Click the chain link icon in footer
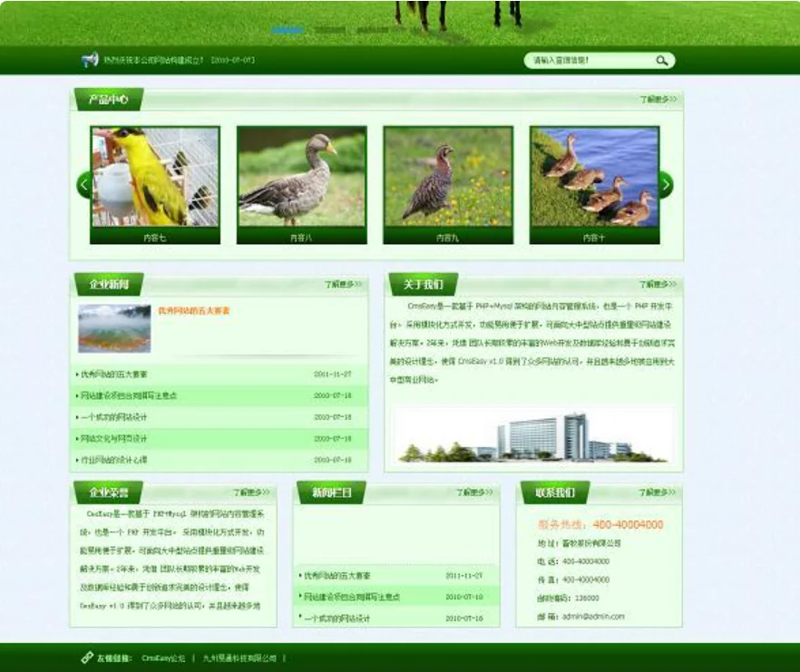This screenshot has height=672, width=800. (87, 657)
